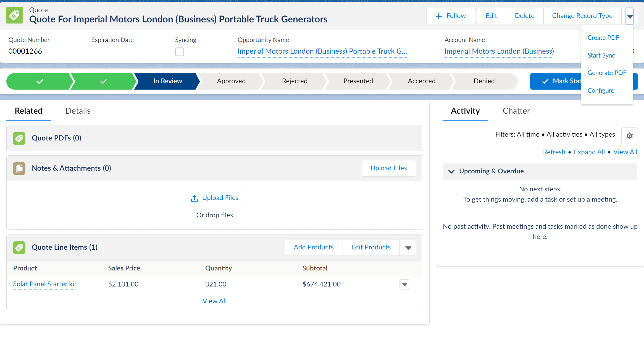Screen dimensions: 644x344
Task: Open the Quote Line Items actions dropdown
Action: [x=408, y=247]
